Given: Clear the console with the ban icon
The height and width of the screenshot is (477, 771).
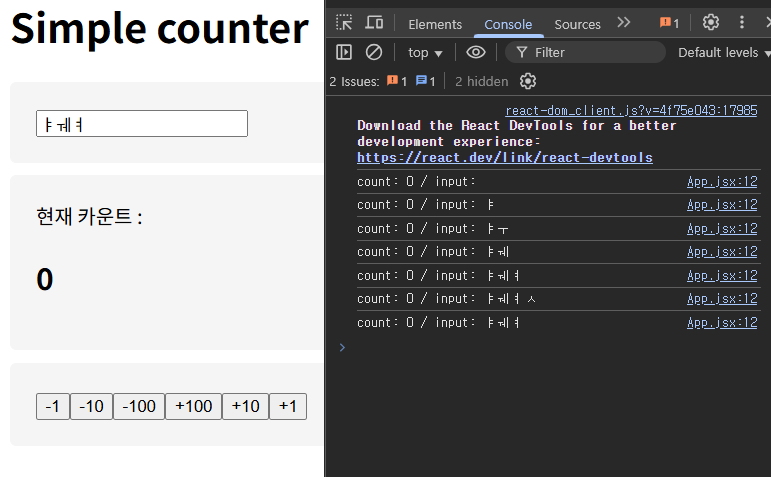Looking at the screenshot, I should coord(374,52).
